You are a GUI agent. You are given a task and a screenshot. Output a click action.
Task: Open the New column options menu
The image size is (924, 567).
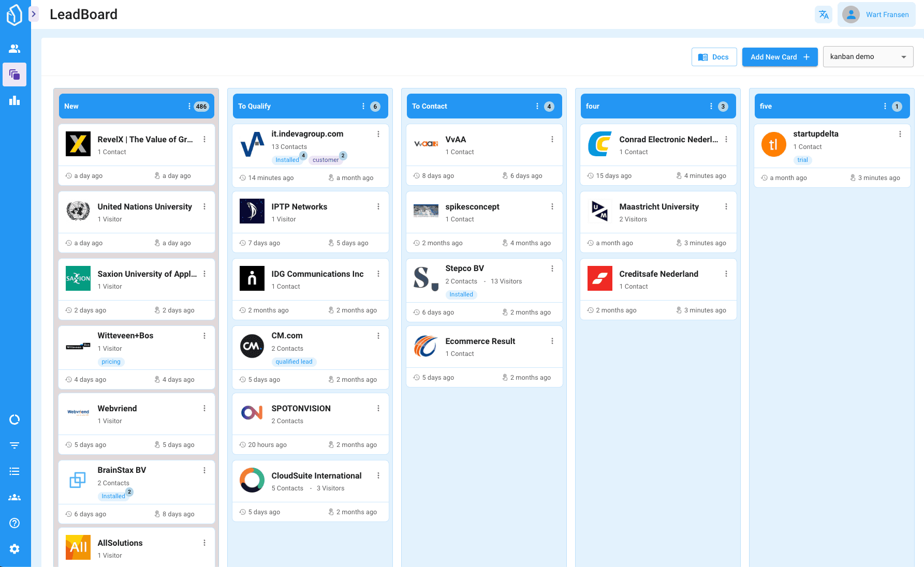(190, 106)
